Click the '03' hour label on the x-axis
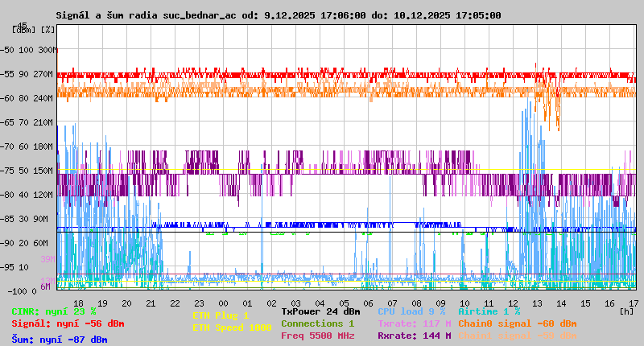644x346 pixels. (295, 303)
